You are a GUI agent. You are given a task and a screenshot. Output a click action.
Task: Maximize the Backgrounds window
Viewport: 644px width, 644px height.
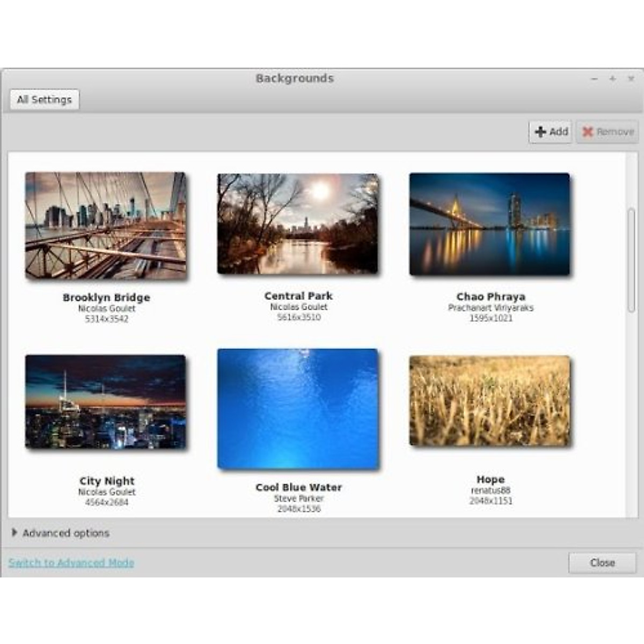coord(612,79)
